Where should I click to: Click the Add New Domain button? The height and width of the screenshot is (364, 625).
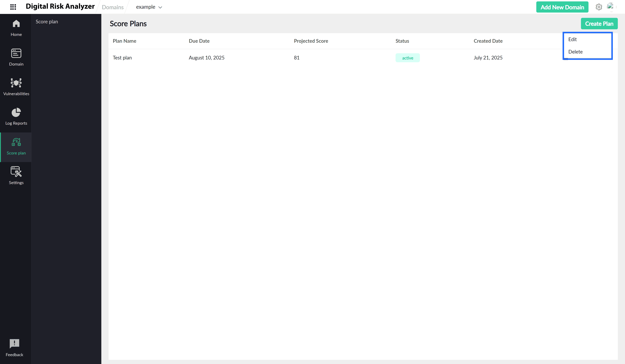(x=562, y=7)
